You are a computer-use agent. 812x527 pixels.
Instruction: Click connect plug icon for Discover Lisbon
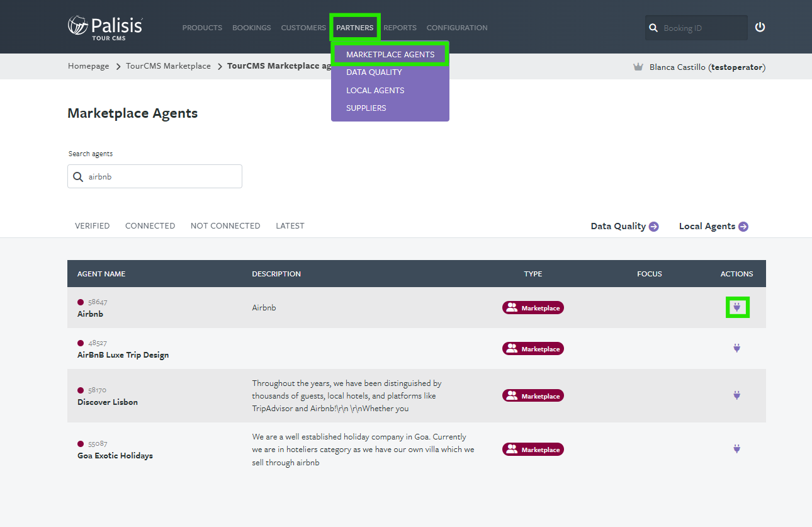[x=737, y=395]
